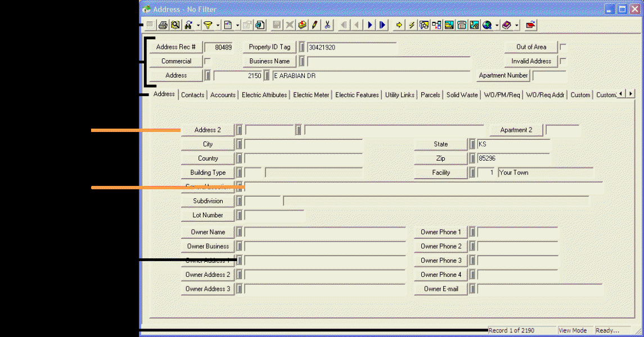Click status bar text 'Record 1 of 2190'

click(511, 330)
